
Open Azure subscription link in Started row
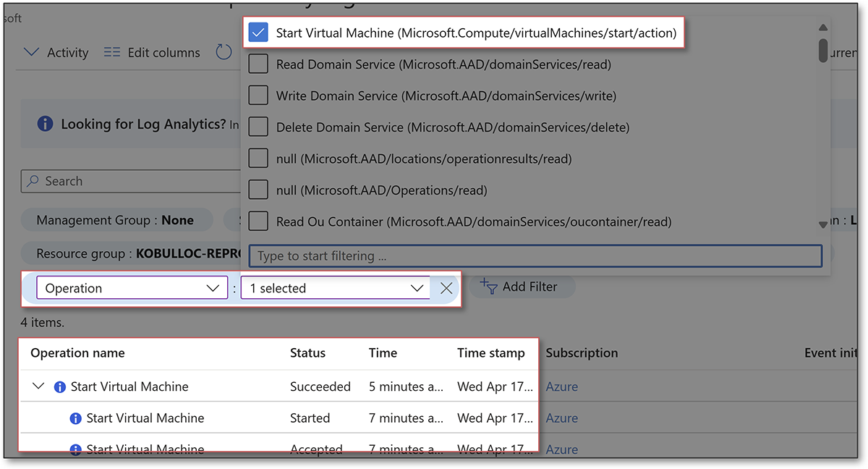coord(562,418)
